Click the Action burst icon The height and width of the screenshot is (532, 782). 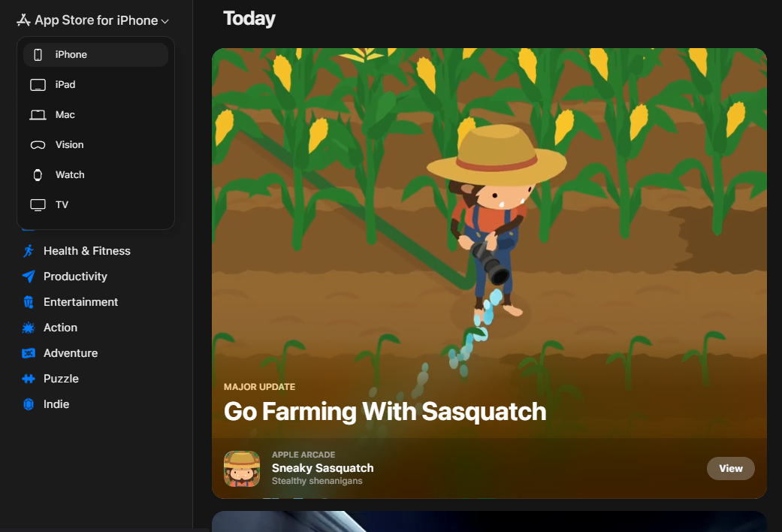[x=29, y=328]
